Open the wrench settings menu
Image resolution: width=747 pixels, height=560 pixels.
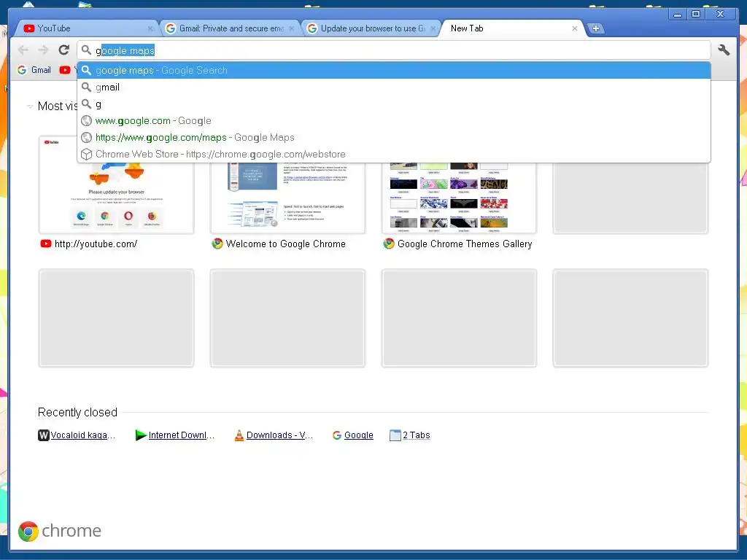click(724, 50)
